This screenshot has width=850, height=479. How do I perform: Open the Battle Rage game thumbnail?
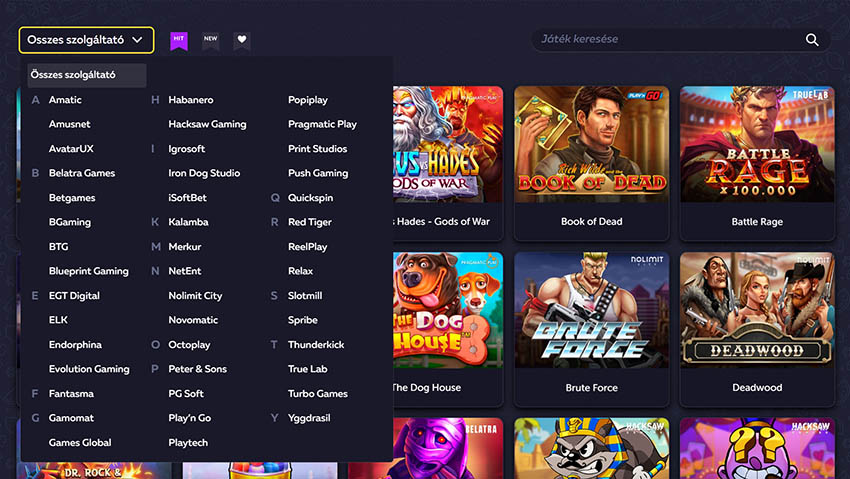(x=757, y=144)
